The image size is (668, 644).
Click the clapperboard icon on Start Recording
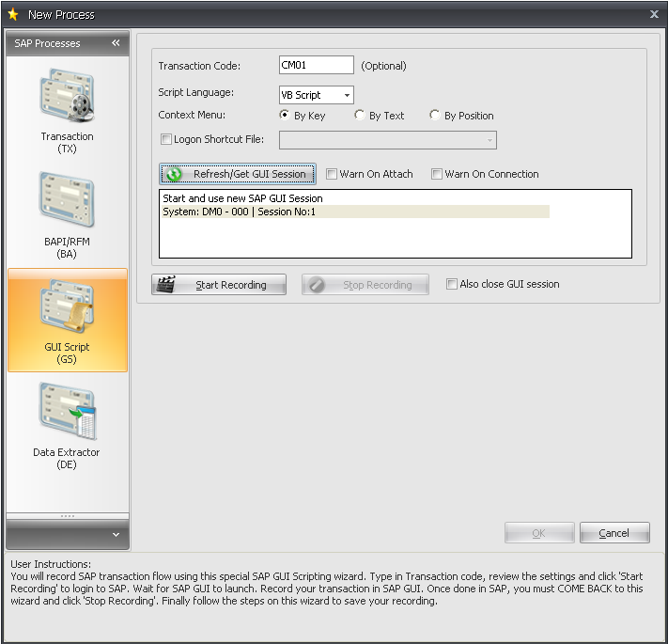(x=166, y=285)
